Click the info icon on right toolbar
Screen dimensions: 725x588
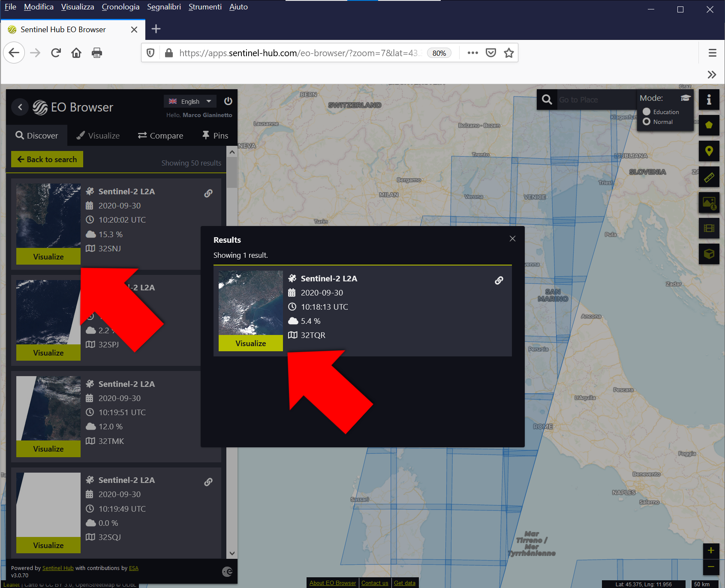coord(709,100)
